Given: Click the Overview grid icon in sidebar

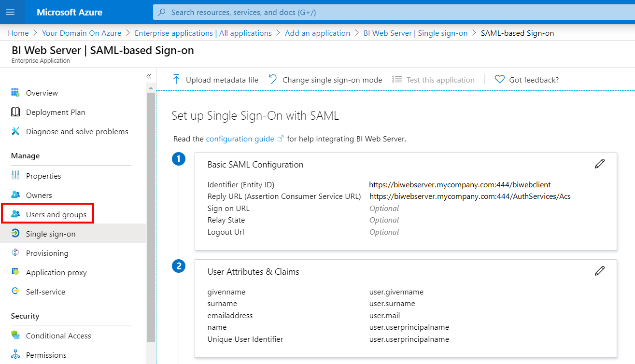Looking at the screenshot, I should click(x=15, y=93).
